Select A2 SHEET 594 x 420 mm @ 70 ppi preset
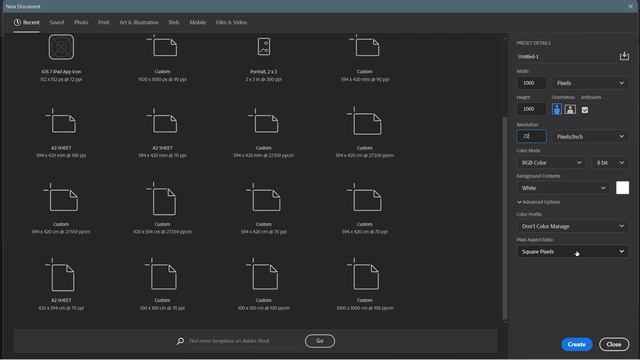Viewport: 640px width, 360px height. click(x=162, y=133)
